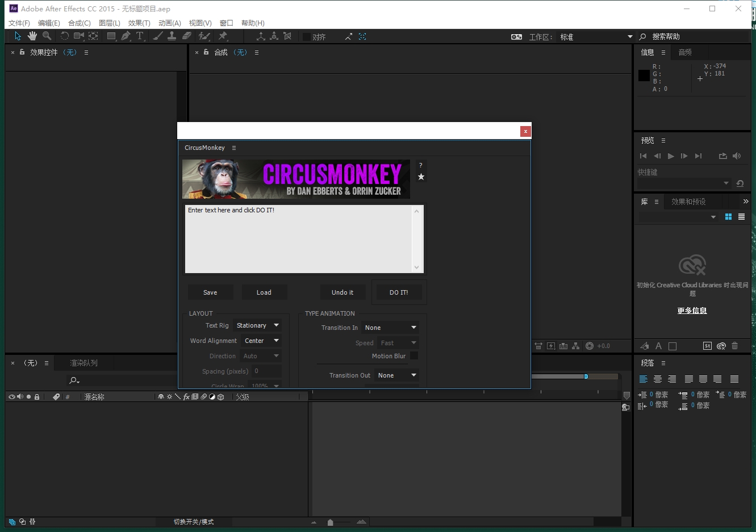The height and width of the screenshot is (532, 756).
Task: Open the Text Rig Stationary dropdown
Action: [257, 325]
